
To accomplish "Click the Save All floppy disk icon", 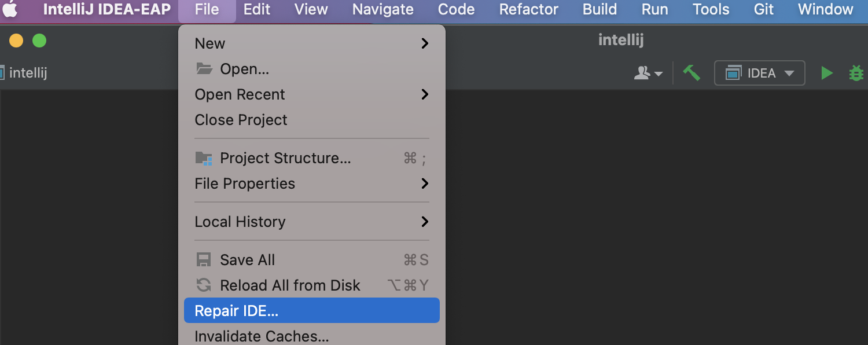I will tap(204, 260).
